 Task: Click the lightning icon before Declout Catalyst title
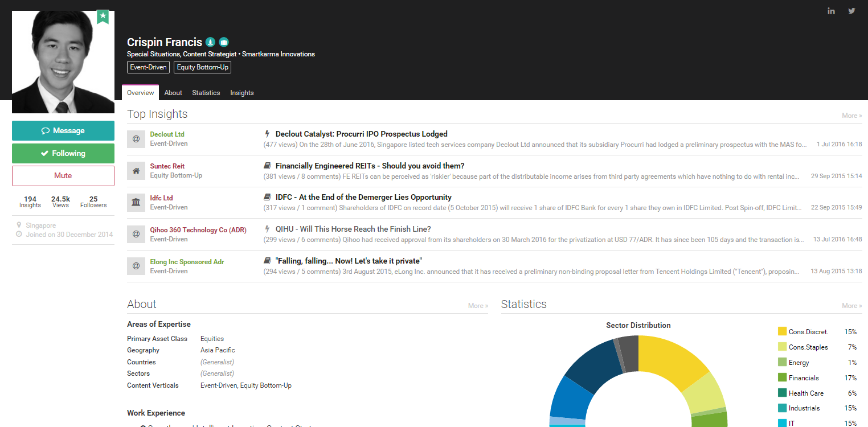pyautogui.click(x=267, y=134)
